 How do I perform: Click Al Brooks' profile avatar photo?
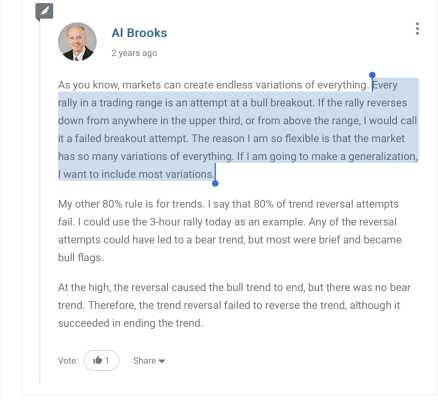click(x=77, y=42)
